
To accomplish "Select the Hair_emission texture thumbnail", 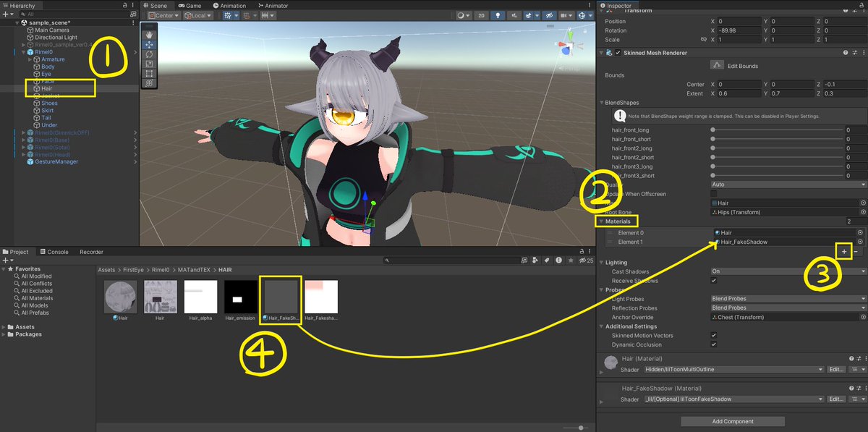I will (240, 300).
